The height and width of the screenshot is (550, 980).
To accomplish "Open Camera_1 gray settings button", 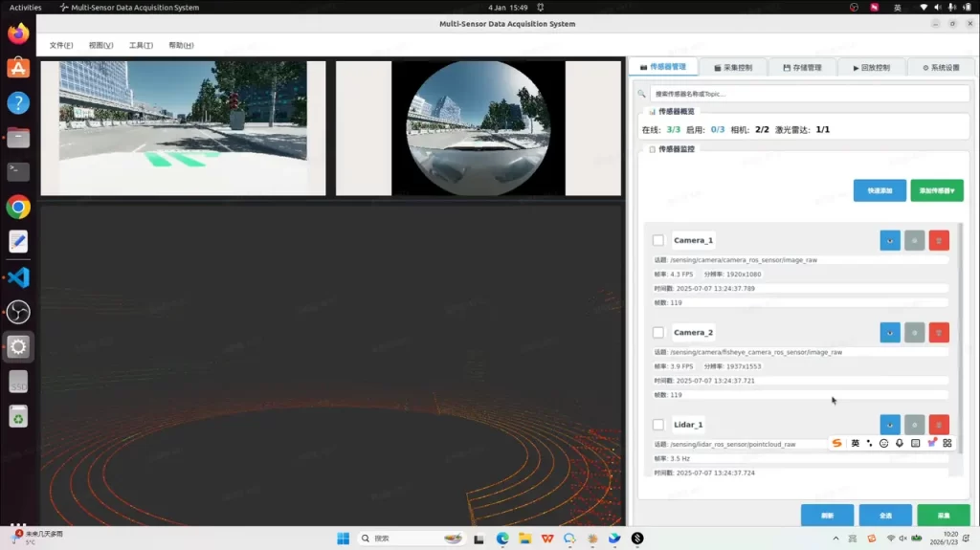I will point(914,241).
